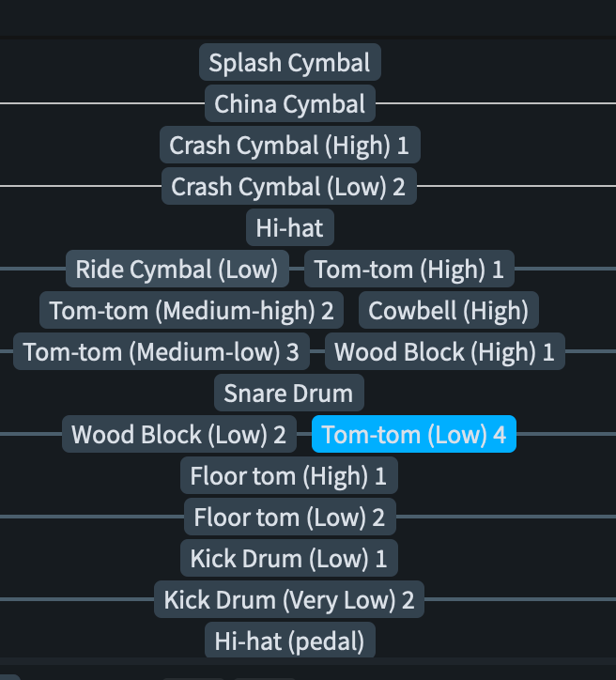Select the Hi-hat instrument label
The image size is (616, 680).
pos(289,228)
